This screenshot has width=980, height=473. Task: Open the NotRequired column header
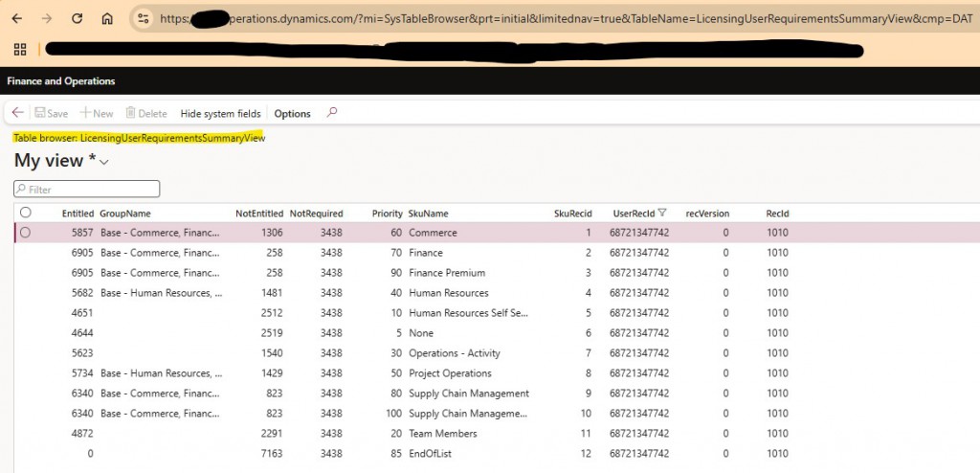click(x=316, y=214)
